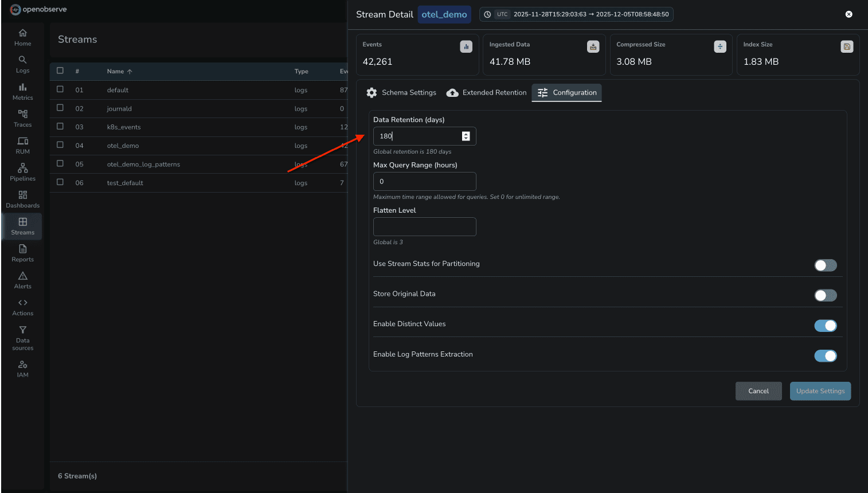This screenshot has width=868, height=493.
Task: Select the IAM sidebar icon
Action: [x=22, y=367]
